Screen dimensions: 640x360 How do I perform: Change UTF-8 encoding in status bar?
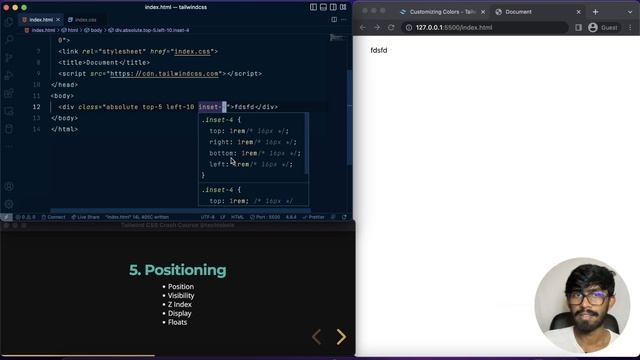click(x=207, y=217)
